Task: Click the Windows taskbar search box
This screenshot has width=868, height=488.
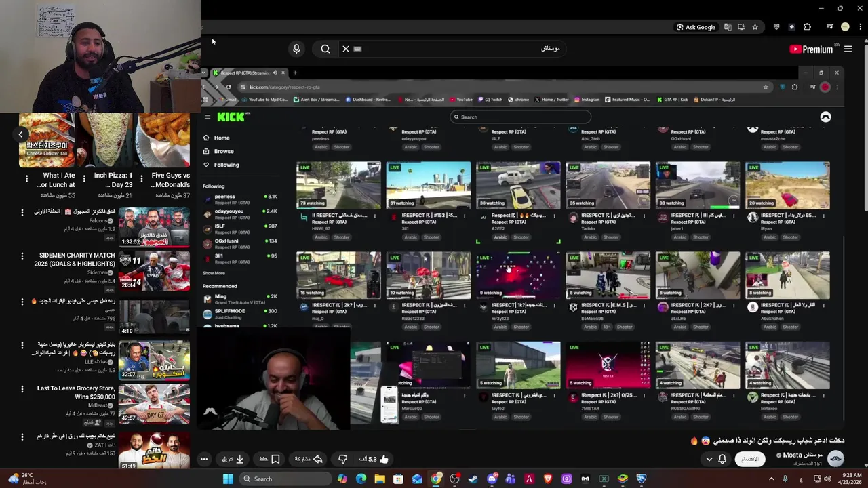Action: (284, 479)
